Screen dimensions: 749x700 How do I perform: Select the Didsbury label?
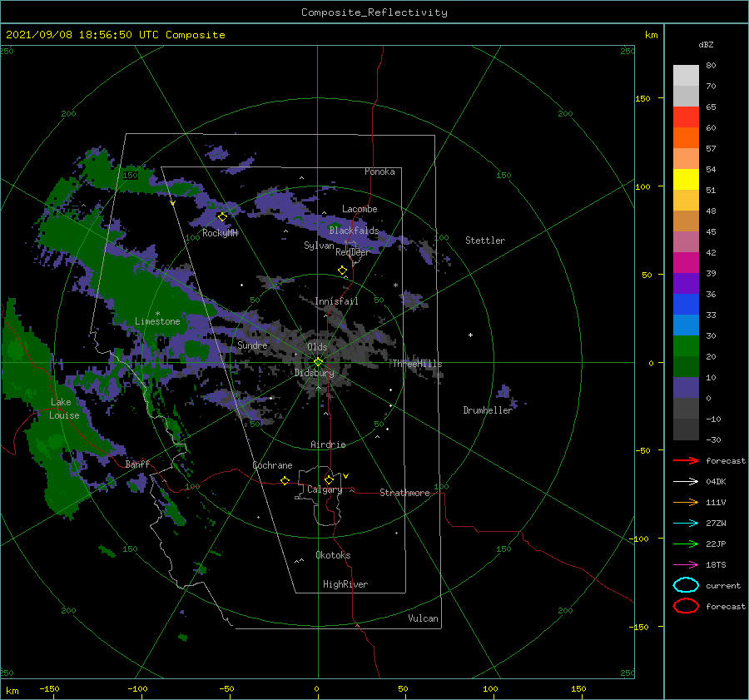(x=315, y=373)
